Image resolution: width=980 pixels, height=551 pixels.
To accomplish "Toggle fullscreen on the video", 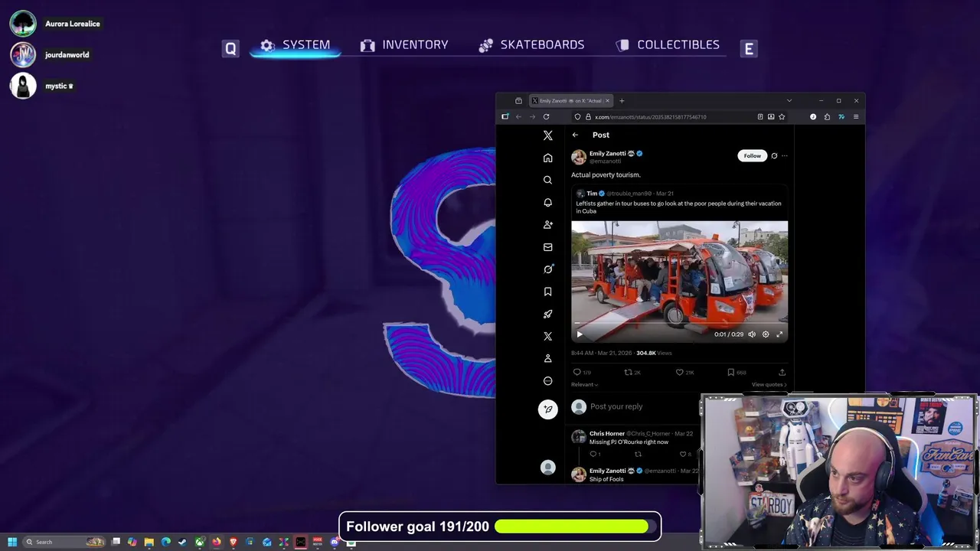I will click(x=779, y=334).
